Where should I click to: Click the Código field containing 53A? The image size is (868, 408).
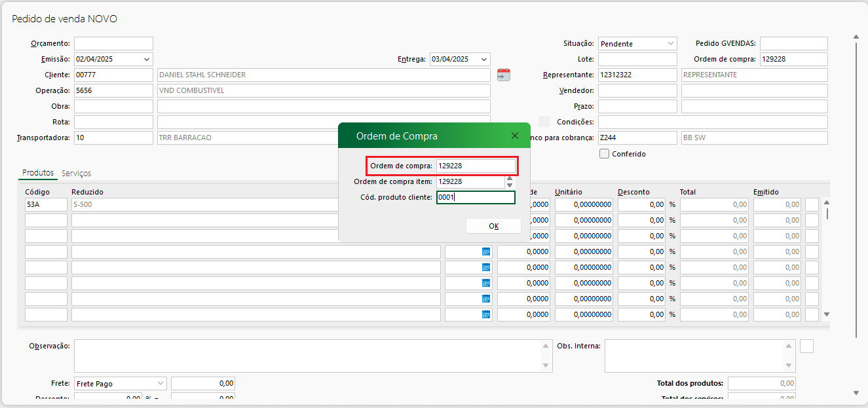tap(46, 204)
